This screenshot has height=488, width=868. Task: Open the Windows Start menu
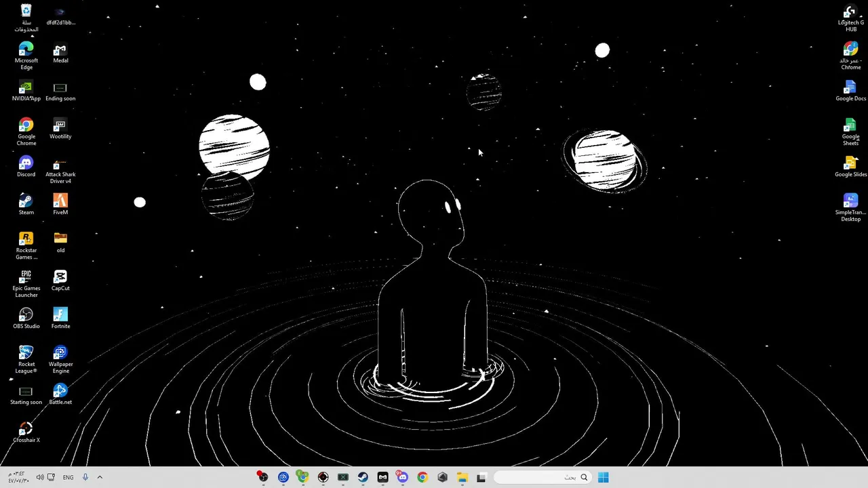tap(603, 477)
